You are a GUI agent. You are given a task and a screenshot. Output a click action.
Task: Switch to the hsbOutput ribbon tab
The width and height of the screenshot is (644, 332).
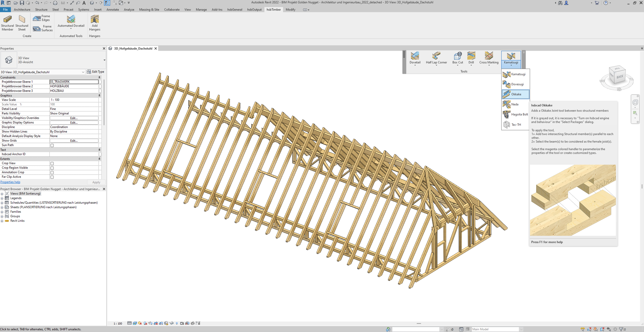(254, 10)
